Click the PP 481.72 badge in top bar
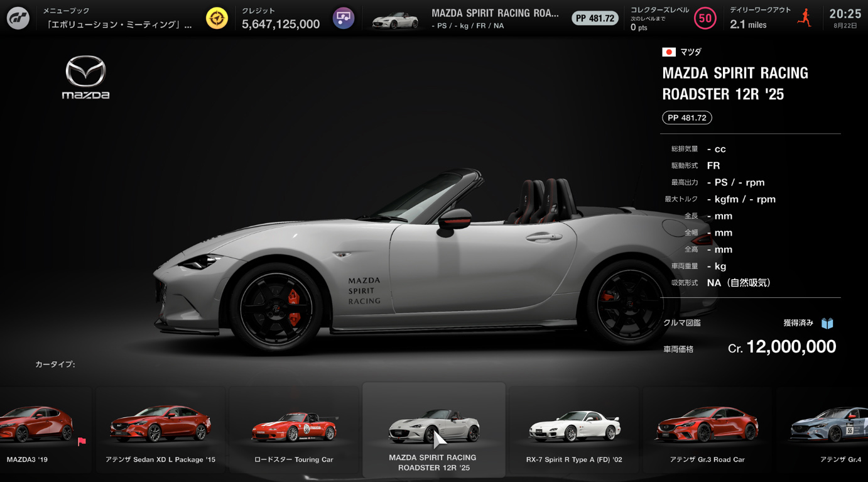868x482 pixels. pos(594,18)
